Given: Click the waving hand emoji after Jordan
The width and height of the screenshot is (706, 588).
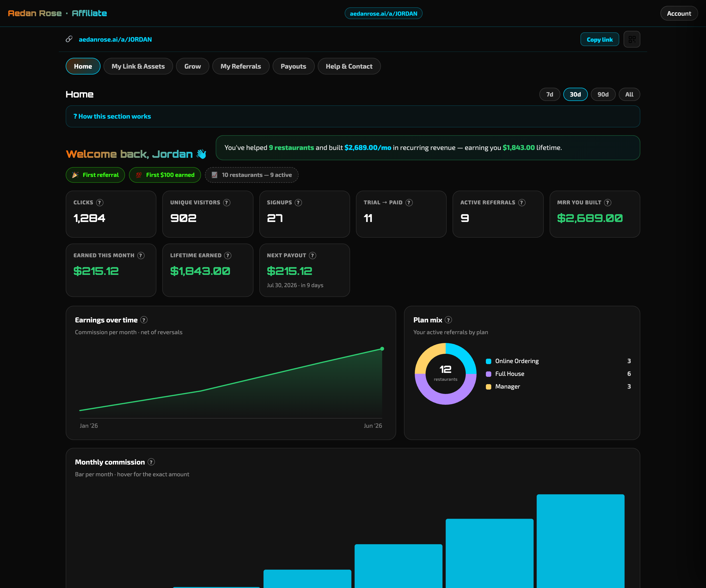Looking at the screenshot, I should pyautogui.click(x=201, y=154).
